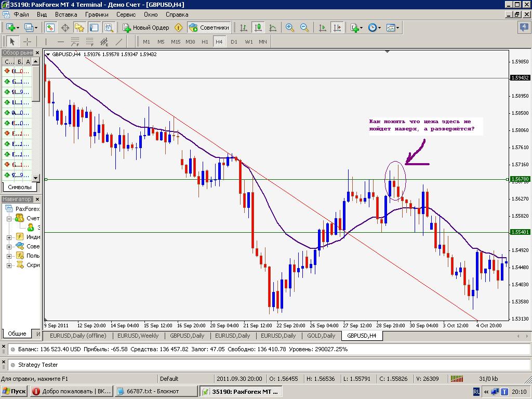The height and width of the screenshot is (399, 532).
Task: Click Market Watch scrollbar up arrow
Action: [36, 61]
